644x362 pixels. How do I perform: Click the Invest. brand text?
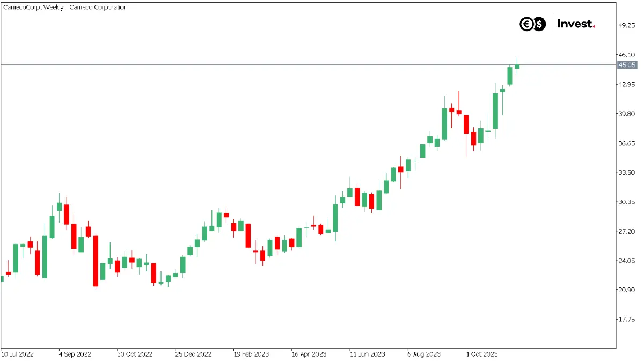(576, 24)
